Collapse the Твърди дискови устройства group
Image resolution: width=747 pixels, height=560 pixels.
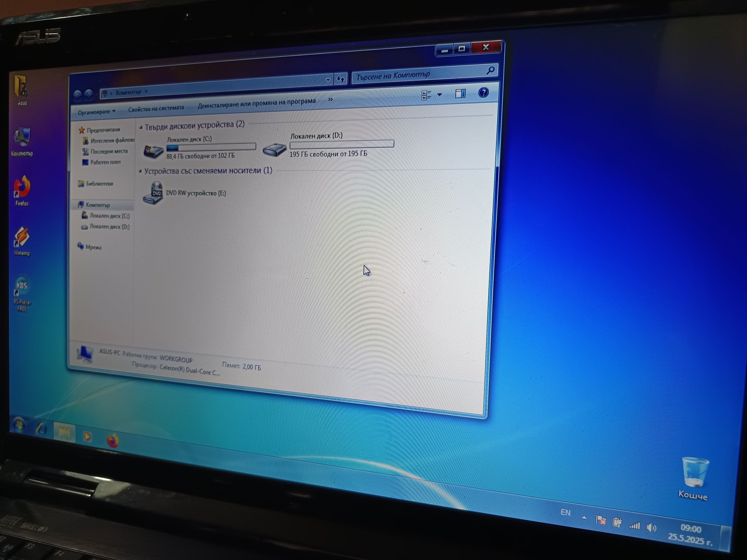coord(141,128)
